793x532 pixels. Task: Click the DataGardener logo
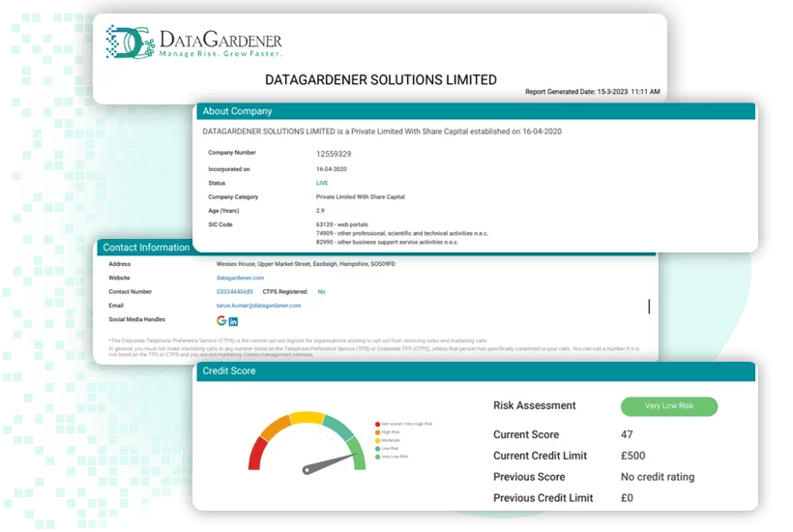coord(193,42)
